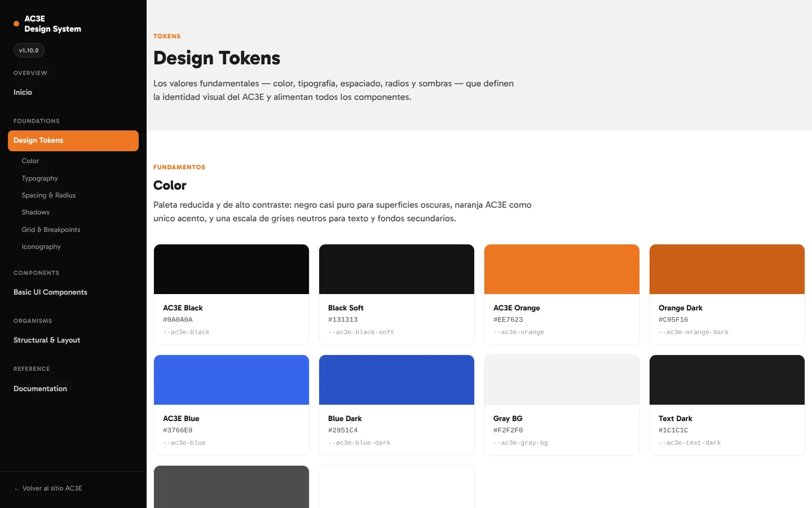This screenshot has width=812, height=508.
Task: Click the --ac3e-blue-dark token name
Action: (x=359, y=443)
